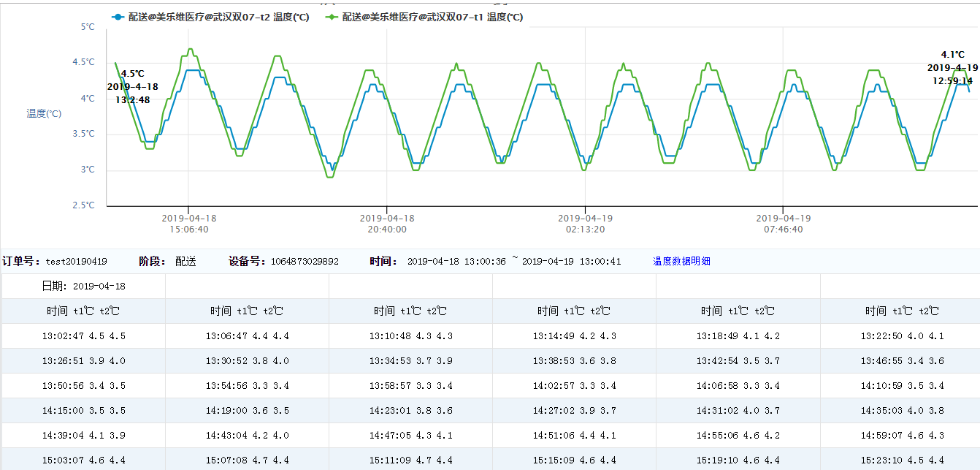Select the 14:31:02 4.0 3.7 cell
This screenshot has width=980, height=470.
[x=738, y=411]
